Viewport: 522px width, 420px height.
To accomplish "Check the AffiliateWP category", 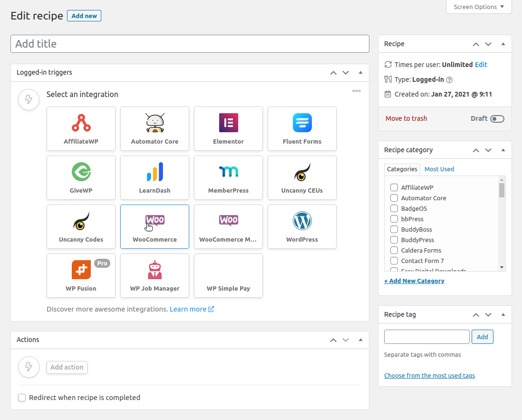I will click(394, 187).
